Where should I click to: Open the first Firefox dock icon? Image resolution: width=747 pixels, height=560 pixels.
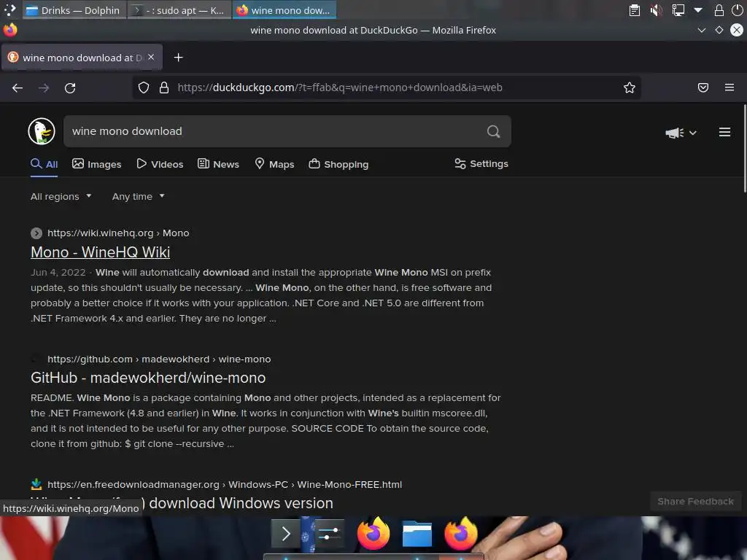coord(373,533)
